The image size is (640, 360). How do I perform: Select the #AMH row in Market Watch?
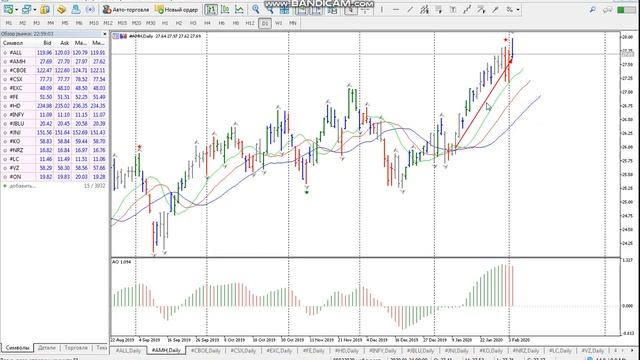point(54,61)
